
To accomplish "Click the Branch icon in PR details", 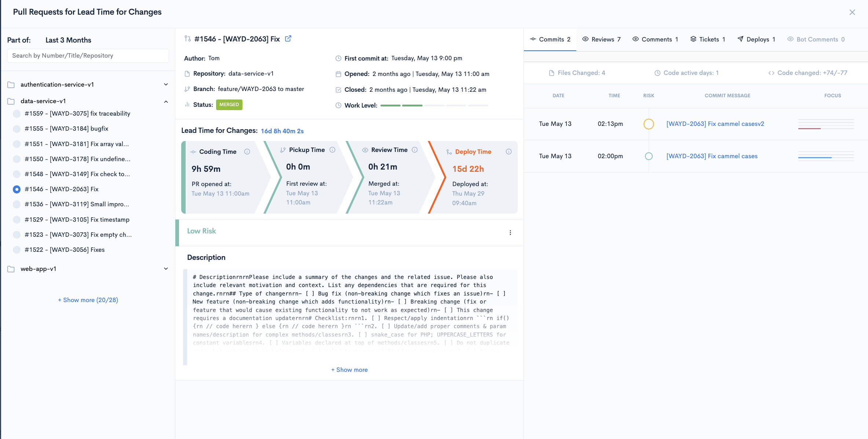I will click(x=187, y=89).
